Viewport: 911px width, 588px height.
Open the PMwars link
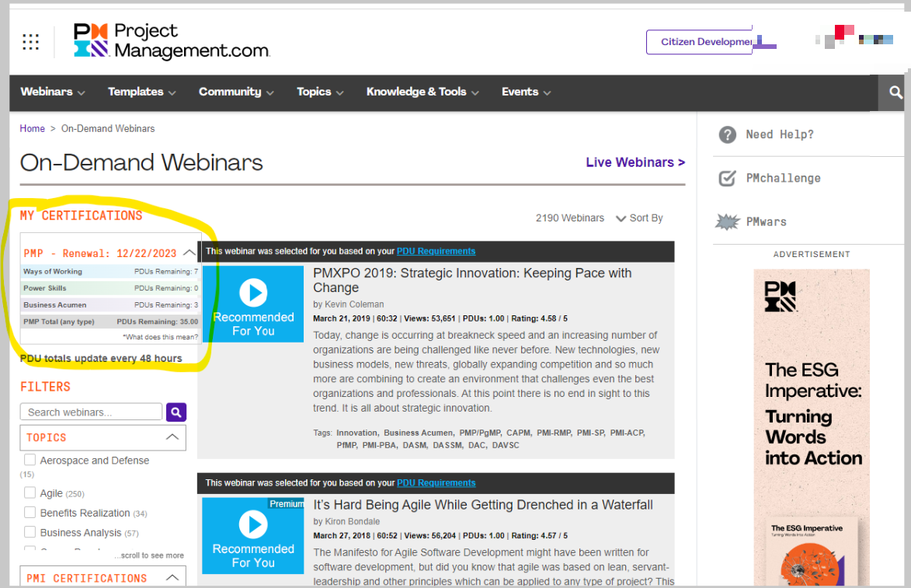[x=767, y=222]
